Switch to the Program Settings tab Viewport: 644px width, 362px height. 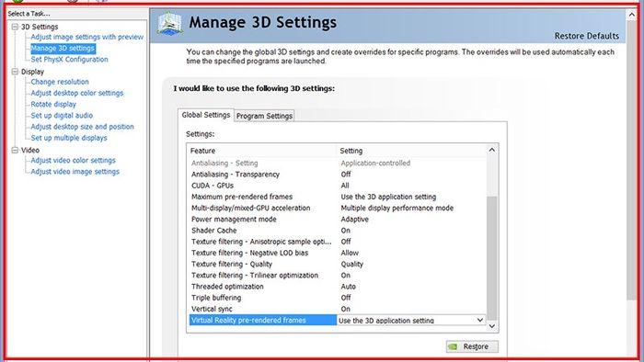(x=265, y=116)
